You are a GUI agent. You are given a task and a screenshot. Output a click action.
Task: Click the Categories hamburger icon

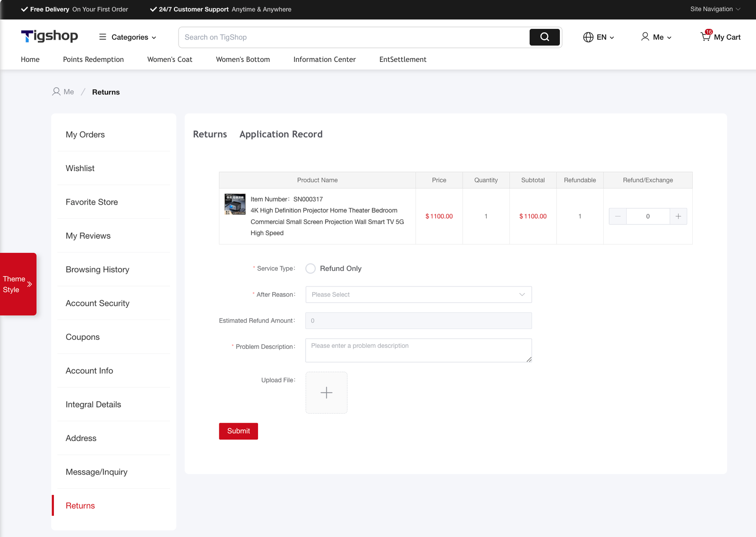[103, 37]
